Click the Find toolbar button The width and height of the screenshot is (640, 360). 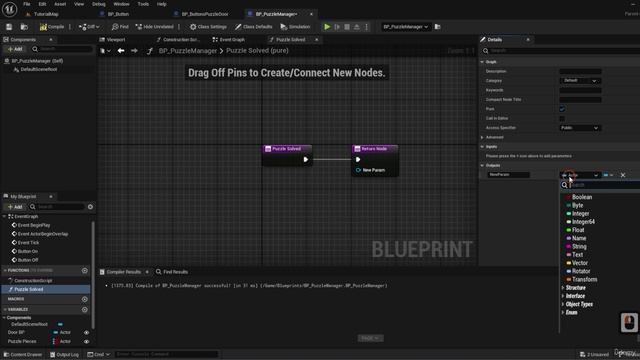click(x=120, y=27)
